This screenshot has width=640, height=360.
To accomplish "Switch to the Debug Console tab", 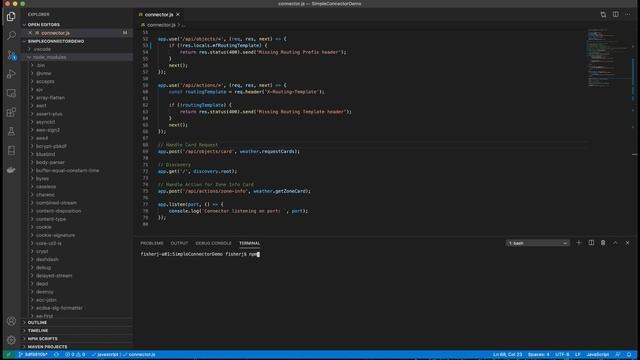I will pos(213,243).
